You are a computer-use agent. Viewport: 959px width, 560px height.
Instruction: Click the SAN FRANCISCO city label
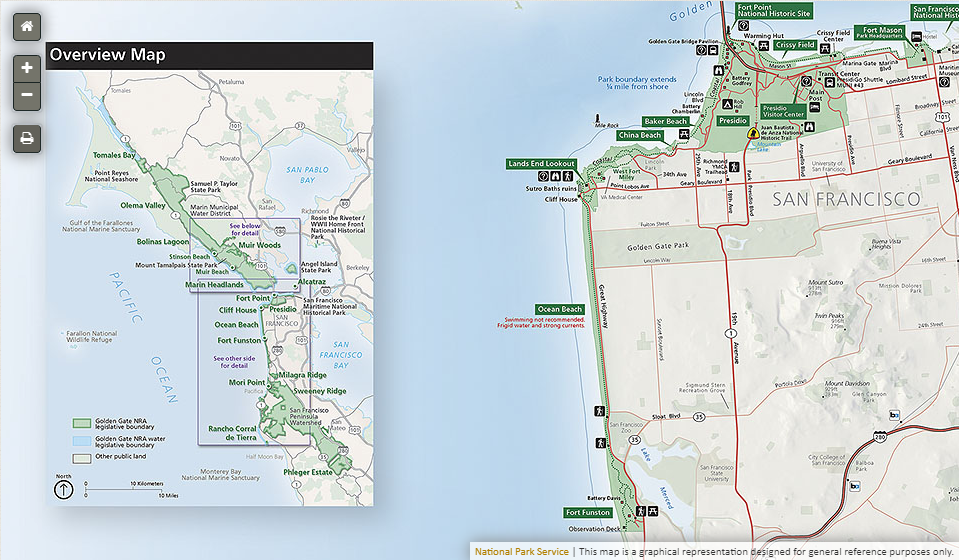point(846,199)
